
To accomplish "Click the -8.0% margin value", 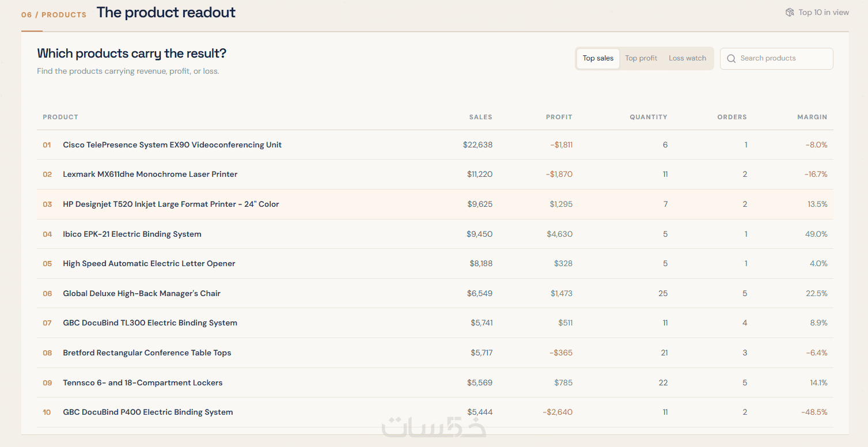I will coord(817,145).
